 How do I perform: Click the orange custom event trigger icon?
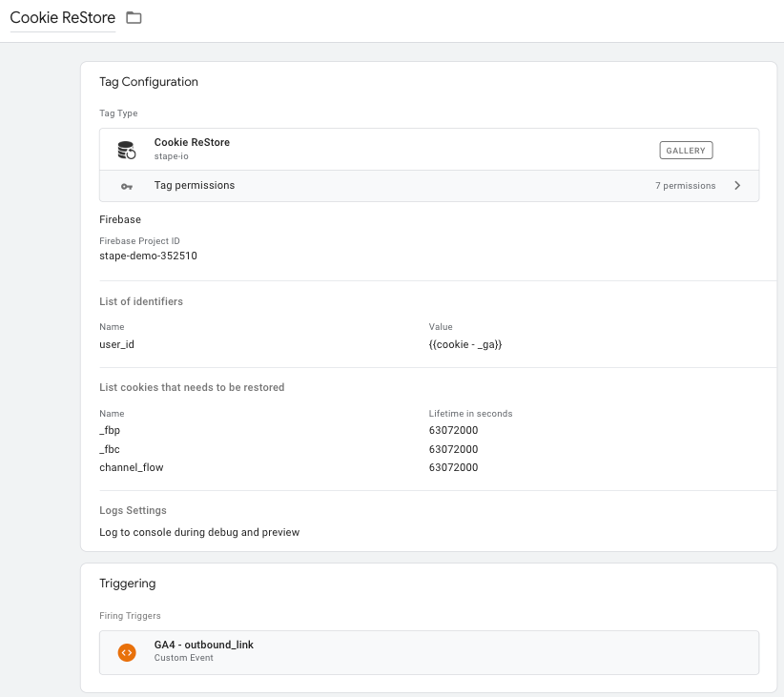pos(127,652)
